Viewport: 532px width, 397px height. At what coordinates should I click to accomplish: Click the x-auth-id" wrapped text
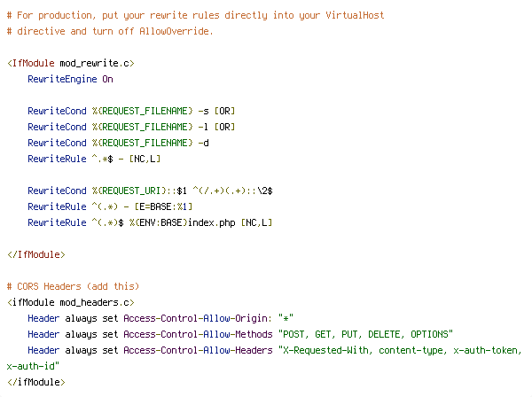[x=33, y=366]
